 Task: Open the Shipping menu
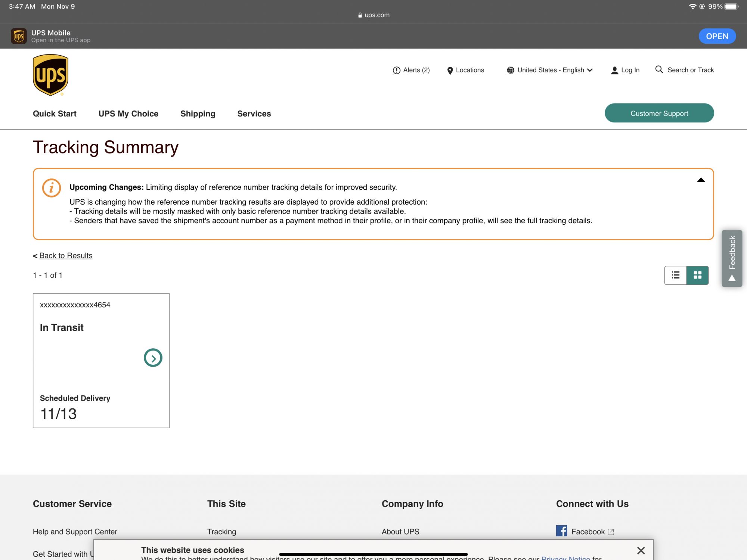pyautogui.click(x=198, y=113)
